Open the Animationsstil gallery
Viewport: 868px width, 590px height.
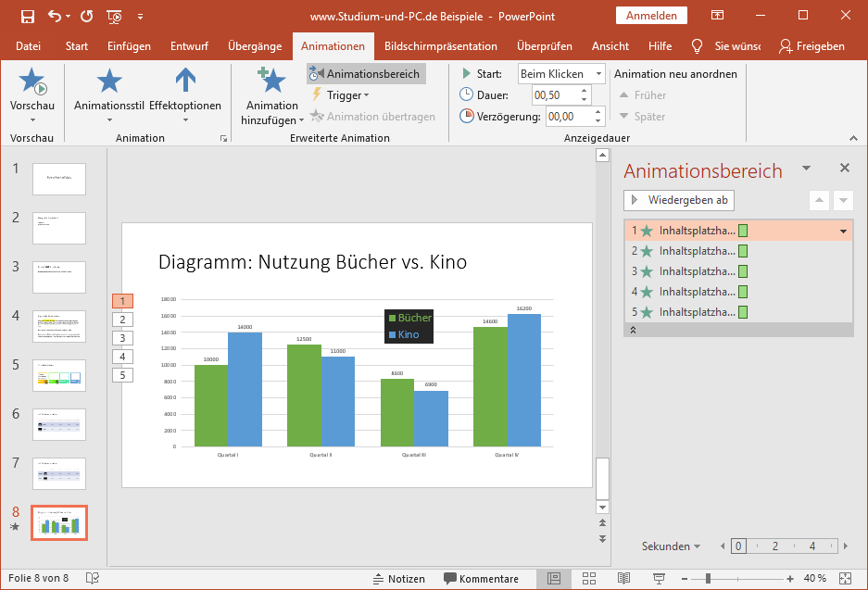[x=109, y=94]
